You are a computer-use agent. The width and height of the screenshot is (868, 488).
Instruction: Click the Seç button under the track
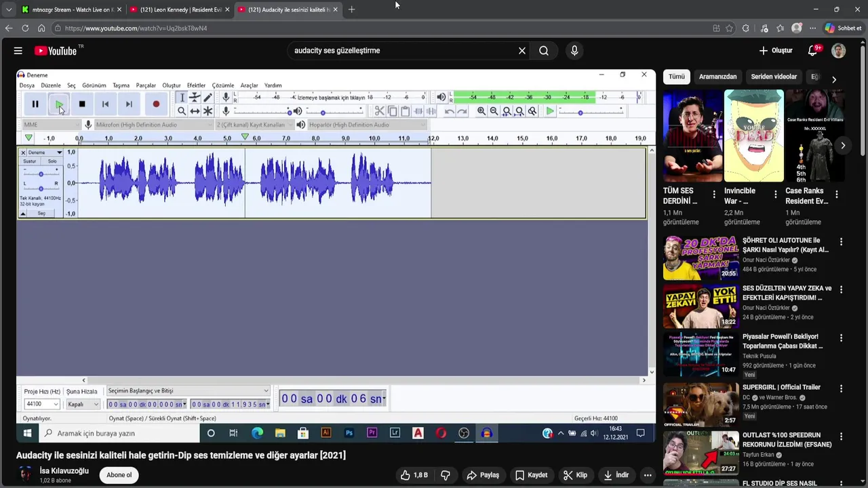point(41,213)
